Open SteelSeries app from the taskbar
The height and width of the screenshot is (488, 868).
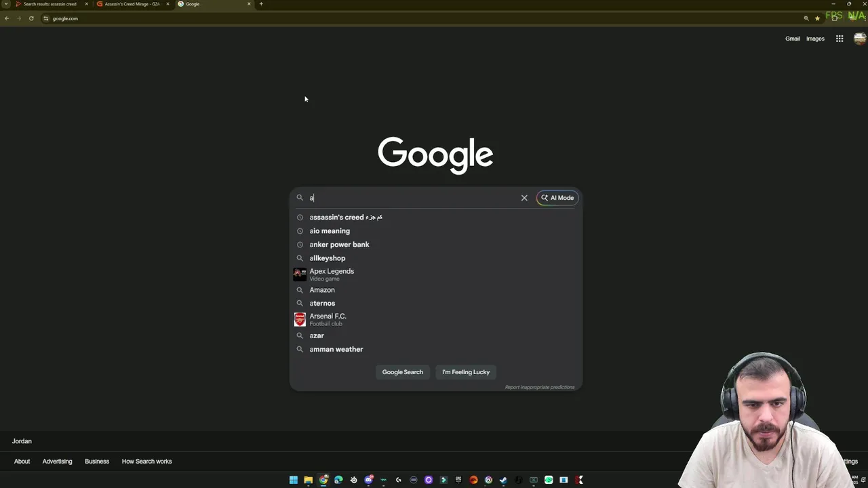[353, 480]
